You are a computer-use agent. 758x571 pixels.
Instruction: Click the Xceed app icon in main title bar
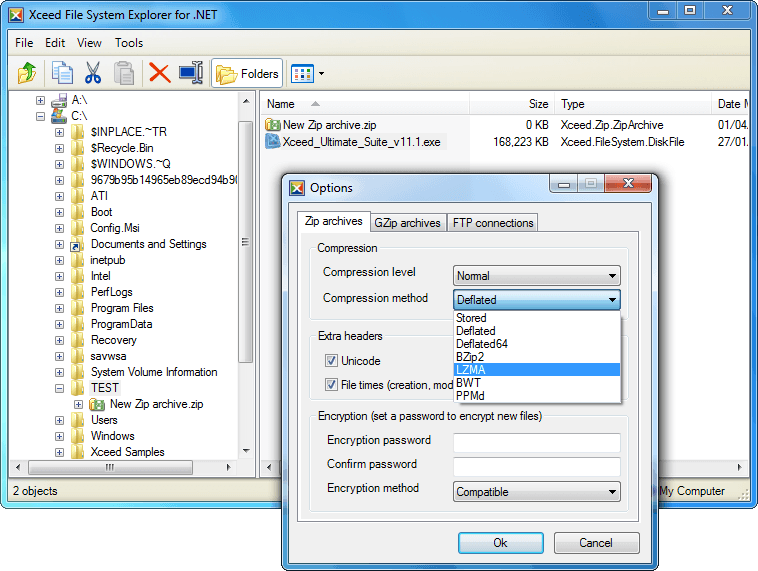[x=16, y=15]
